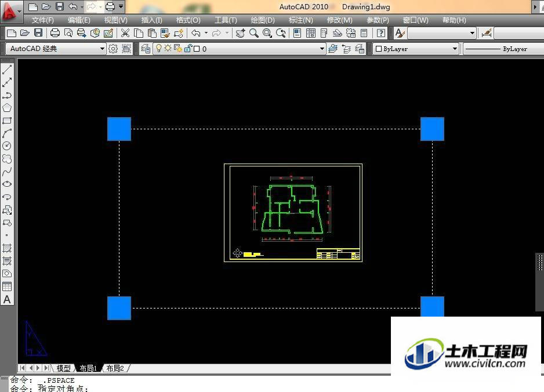Viewport: 544px width, 392px height.
Task: Select the Rectangle draw tool
Action: 7,121
